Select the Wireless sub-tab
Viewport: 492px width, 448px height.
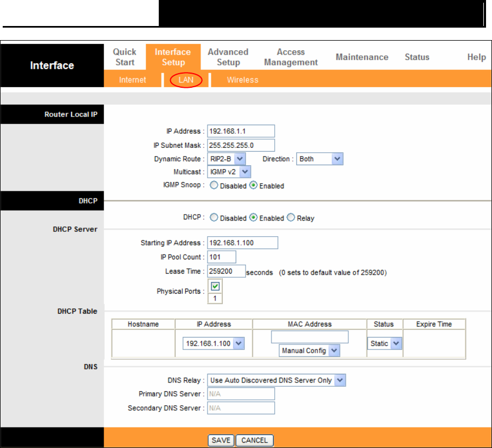point(243,80)
